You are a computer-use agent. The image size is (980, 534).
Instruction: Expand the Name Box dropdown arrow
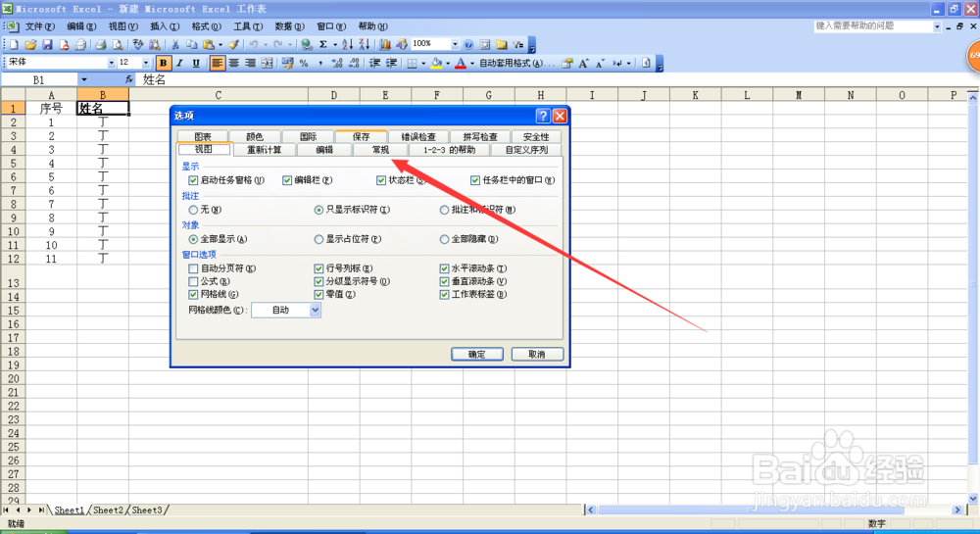(x=83, y=80)
